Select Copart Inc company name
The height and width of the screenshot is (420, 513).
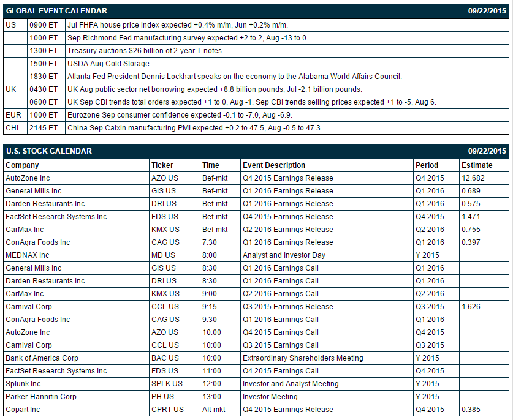pos(23,410)
